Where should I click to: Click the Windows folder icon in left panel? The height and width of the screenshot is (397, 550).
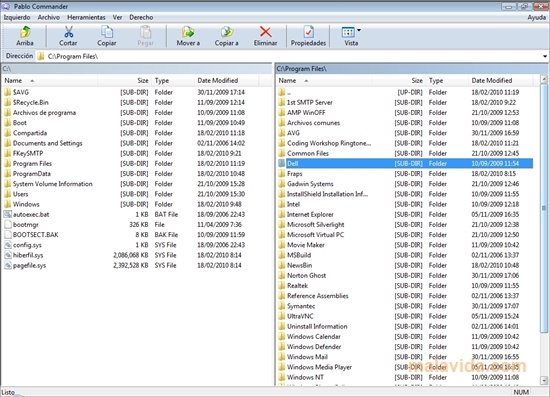pos(7,204)
